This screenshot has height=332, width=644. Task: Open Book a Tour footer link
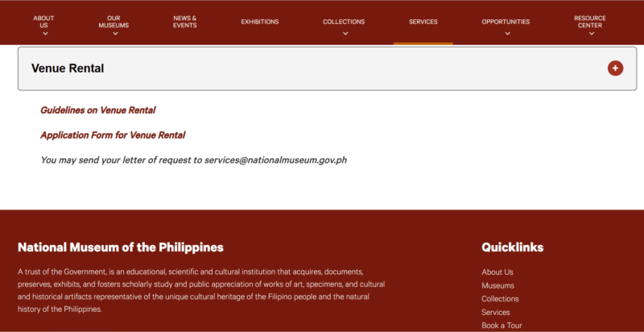coord(502,326)
